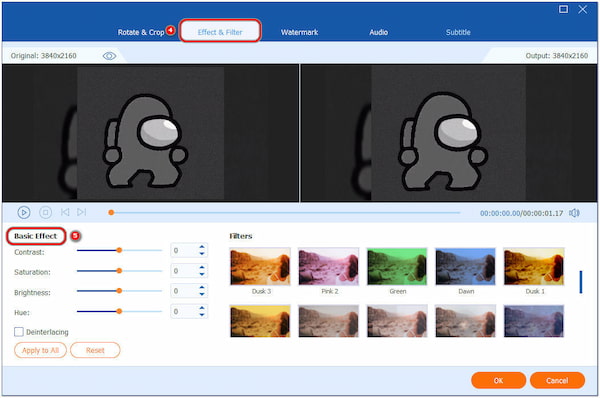Click the Brightness slider handle
Image resolution: width=600 pixels, height=398 pixels.
click(119, 291)
